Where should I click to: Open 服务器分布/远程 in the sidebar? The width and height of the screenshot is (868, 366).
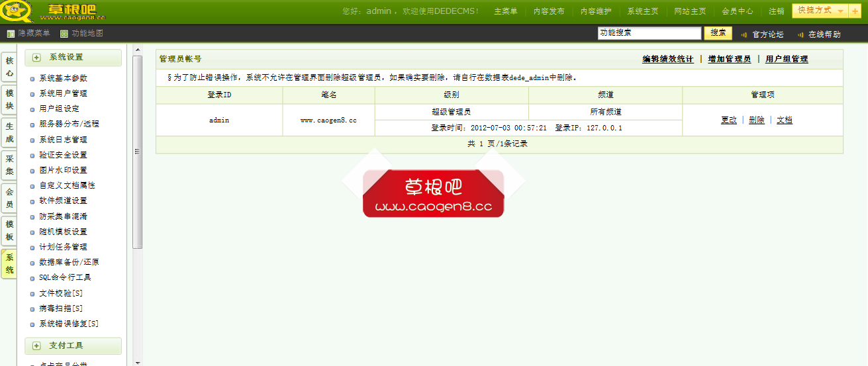click(x=69, y=124)
